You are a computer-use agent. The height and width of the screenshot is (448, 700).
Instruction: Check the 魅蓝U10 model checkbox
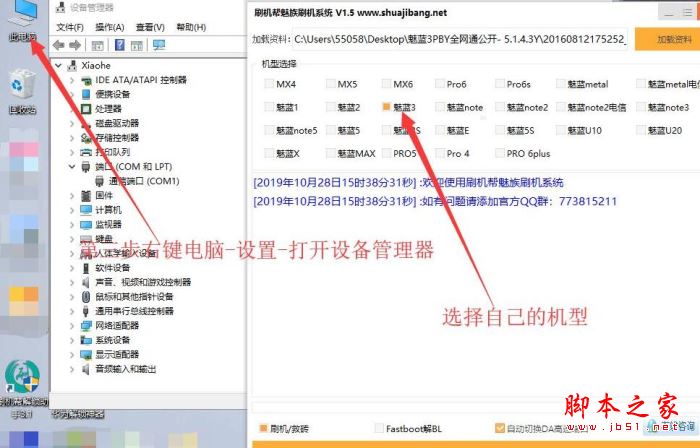[560, 130]
